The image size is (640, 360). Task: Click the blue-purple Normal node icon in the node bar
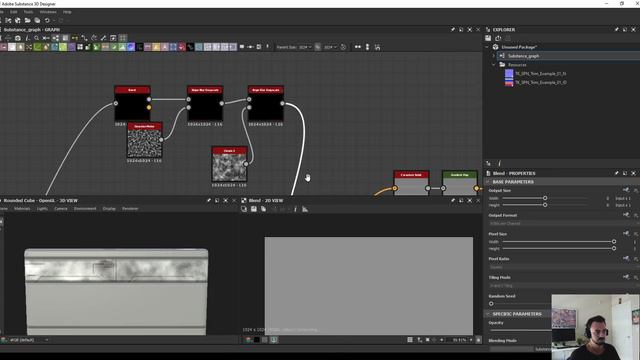(131, 47)
